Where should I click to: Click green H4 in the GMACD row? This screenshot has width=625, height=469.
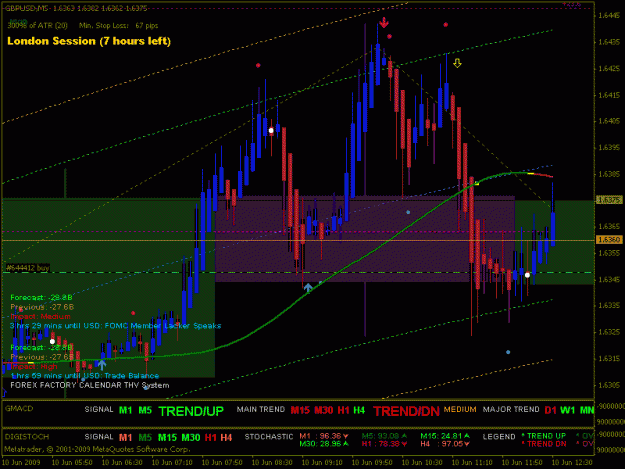(359, 410)
